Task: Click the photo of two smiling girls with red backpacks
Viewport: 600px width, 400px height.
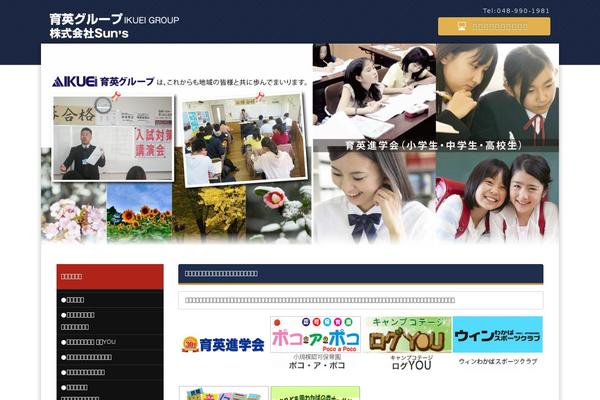Action: [497, 197]
